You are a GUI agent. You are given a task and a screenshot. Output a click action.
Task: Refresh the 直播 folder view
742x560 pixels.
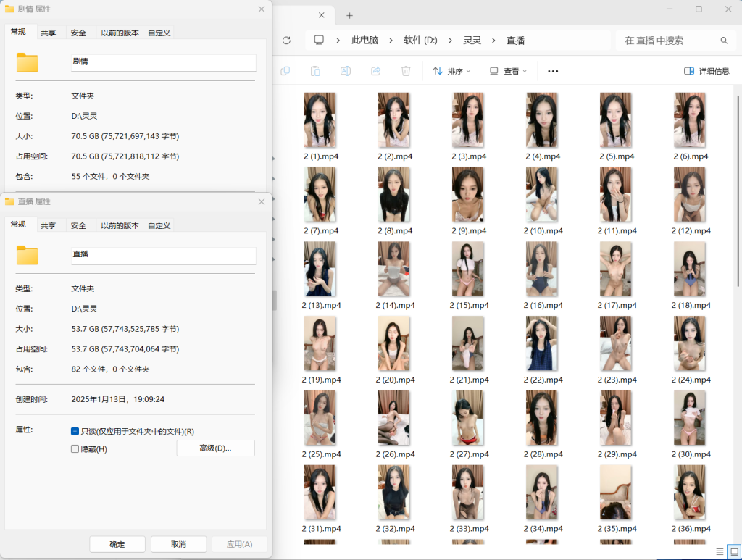click(x=286, y=41)
